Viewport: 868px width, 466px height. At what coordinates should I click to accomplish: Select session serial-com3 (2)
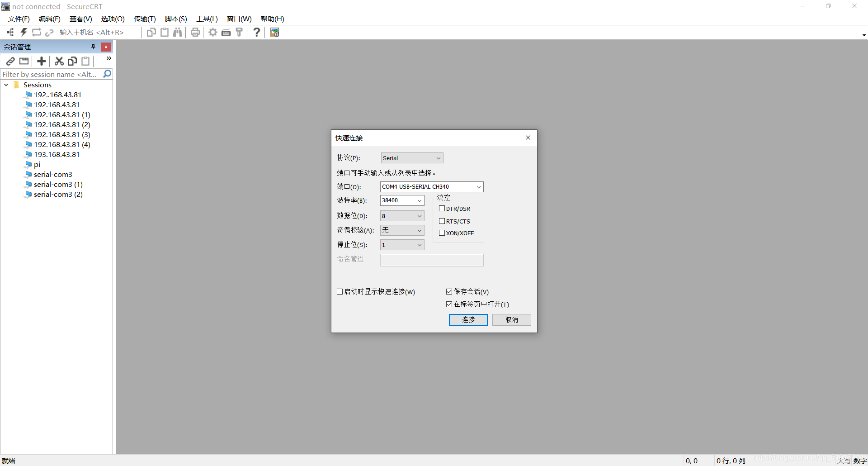(58, 194)
